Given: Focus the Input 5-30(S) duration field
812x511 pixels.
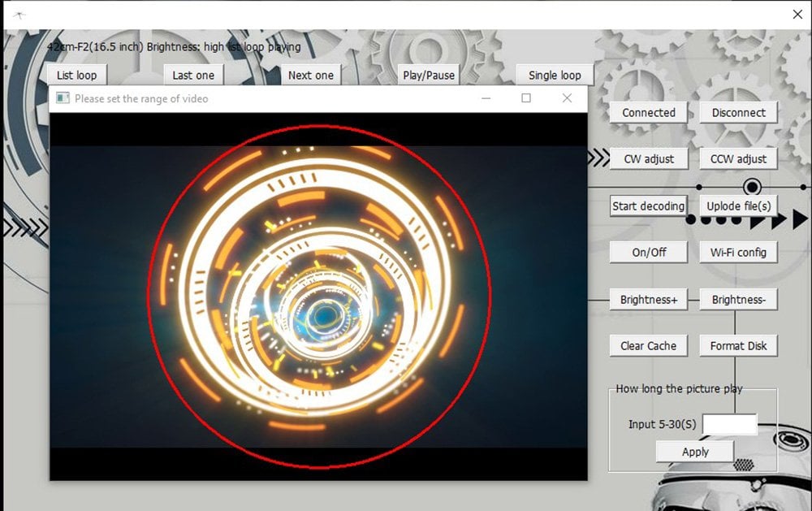Looking at the screenshot, I should pyautogui.click(x=729, y=424).
